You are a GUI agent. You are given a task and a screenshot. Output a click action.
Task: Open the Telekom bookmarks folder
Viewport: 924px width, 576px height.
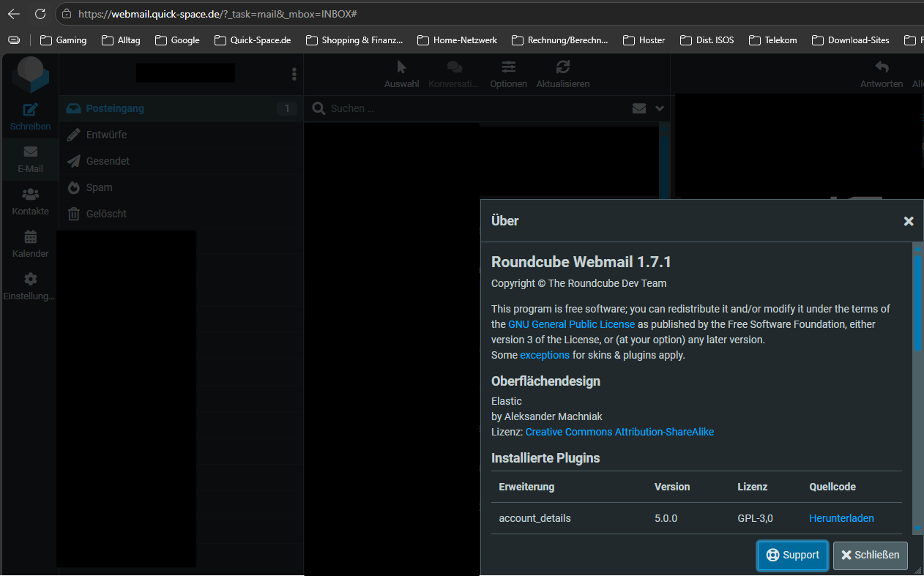[x=772, y=40]
